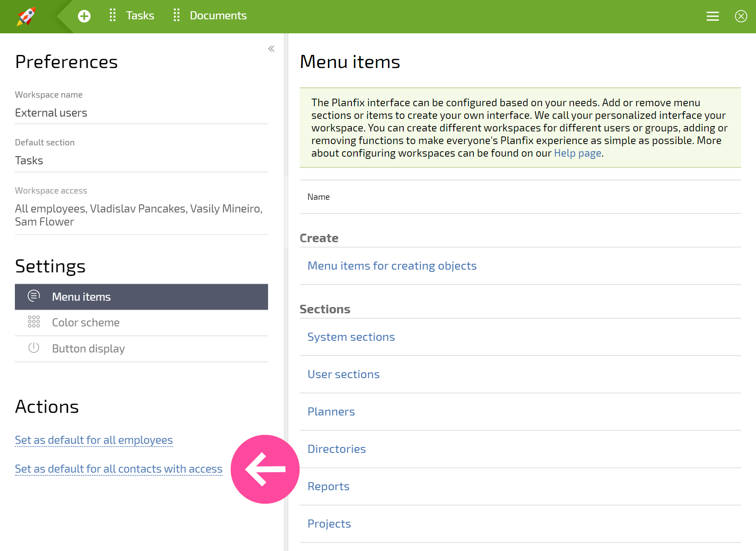Click the Button display power icon

point(34,348)
